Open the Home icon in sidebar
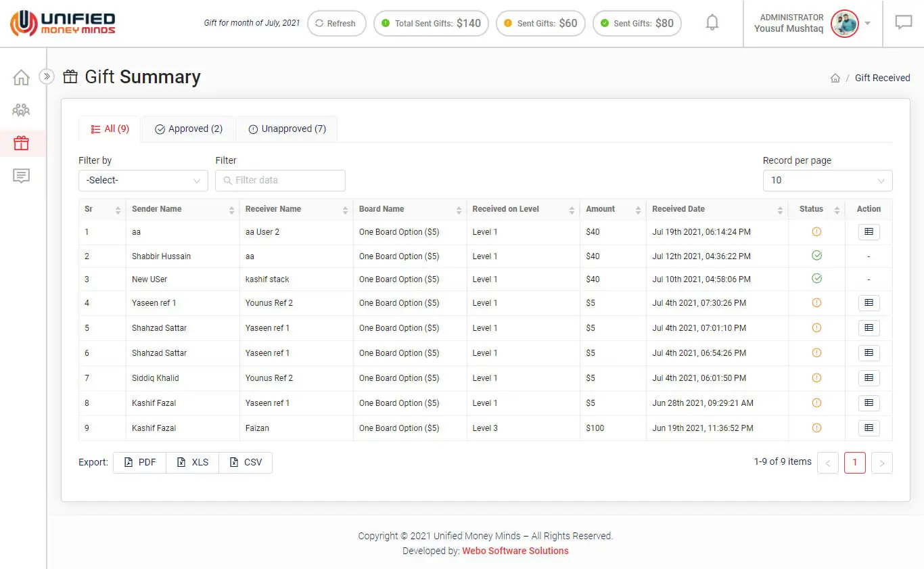The height and width of the screenshot is (569, 924). pyautogui.click(x=22, y=77)
